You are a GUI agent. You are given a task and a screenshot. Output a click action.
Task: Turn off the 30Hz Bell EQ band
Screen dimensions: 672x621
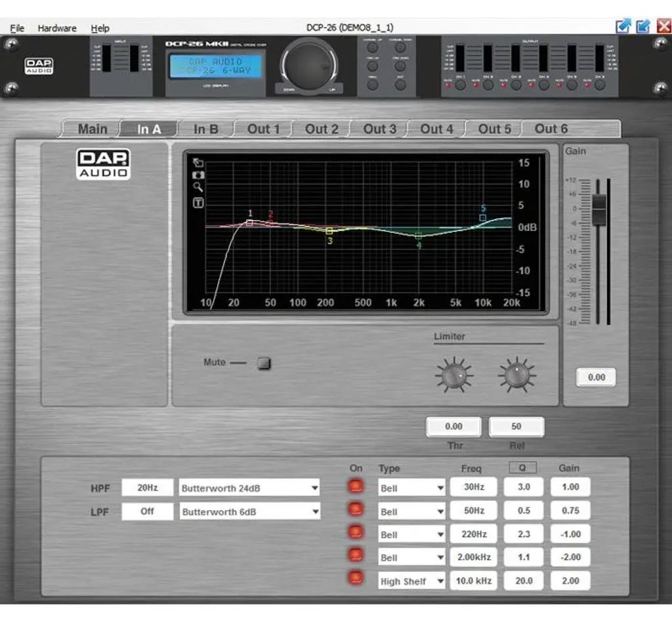pos(355,486)
